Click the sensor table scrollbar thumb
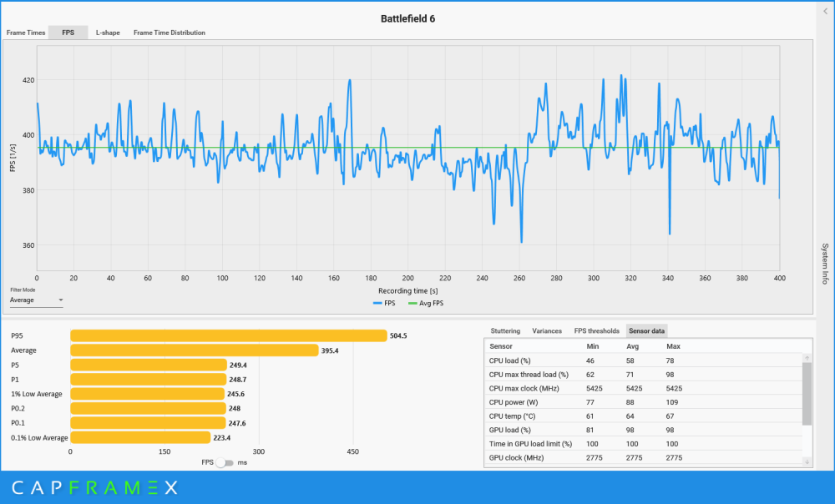The width and height of the screenshot is (835, 504). click(807, 394)
